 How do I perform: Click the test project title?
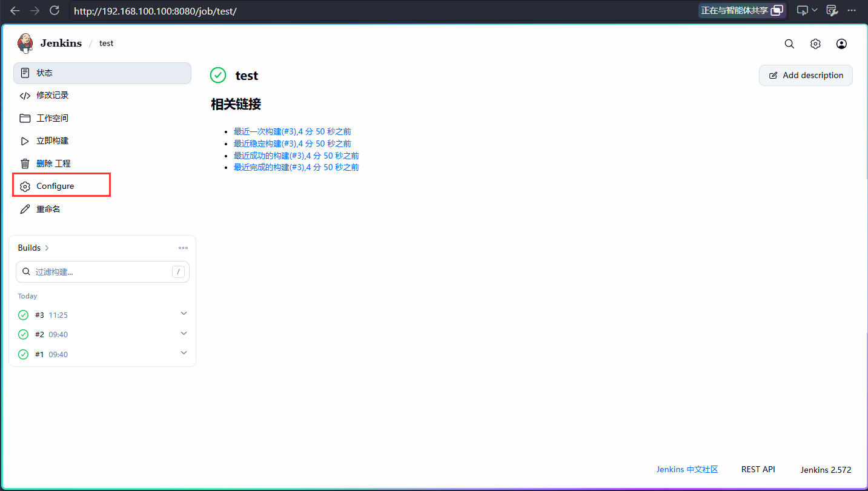click(247, 76)
